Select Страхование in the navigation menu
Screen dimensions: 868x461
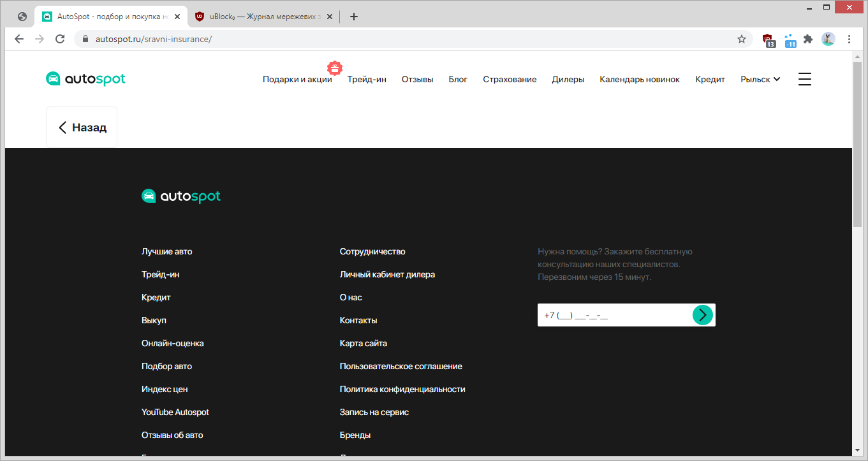509,79
